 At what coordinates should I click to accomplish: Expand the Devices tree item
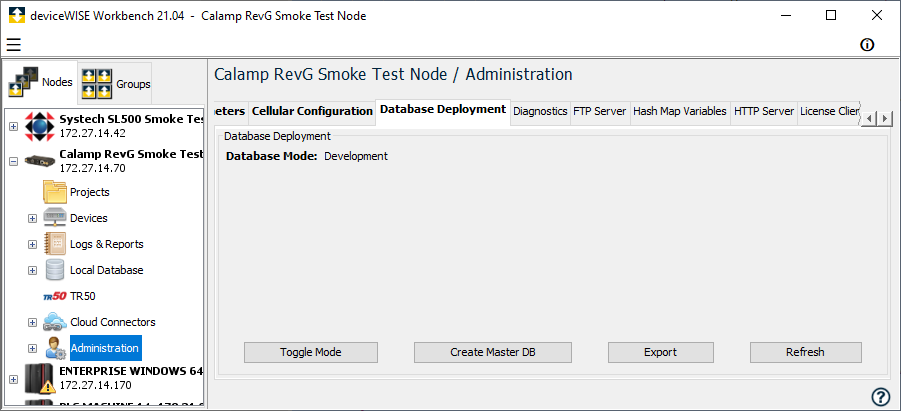[33, 218]
